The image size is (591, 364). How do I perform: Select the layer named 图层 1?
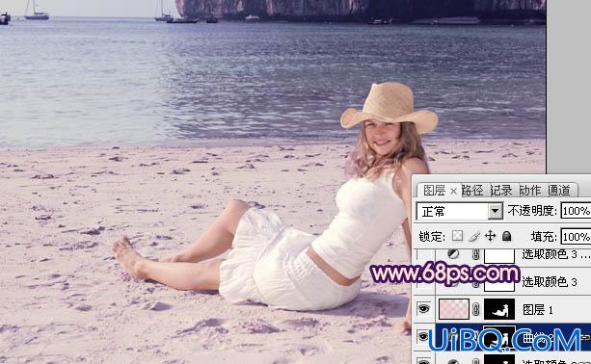tap(537, 310)
